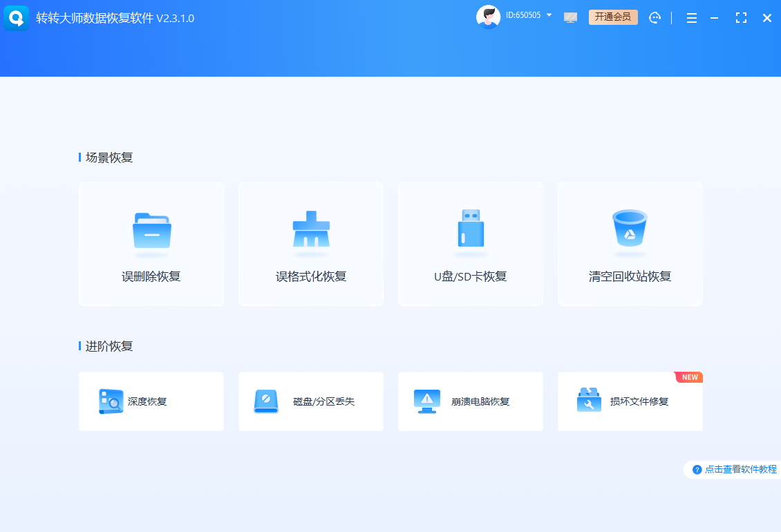This screenshot has height=532, width=781.
Task: Click the 清空回收站恢复 label
Action: pos(630,276)
